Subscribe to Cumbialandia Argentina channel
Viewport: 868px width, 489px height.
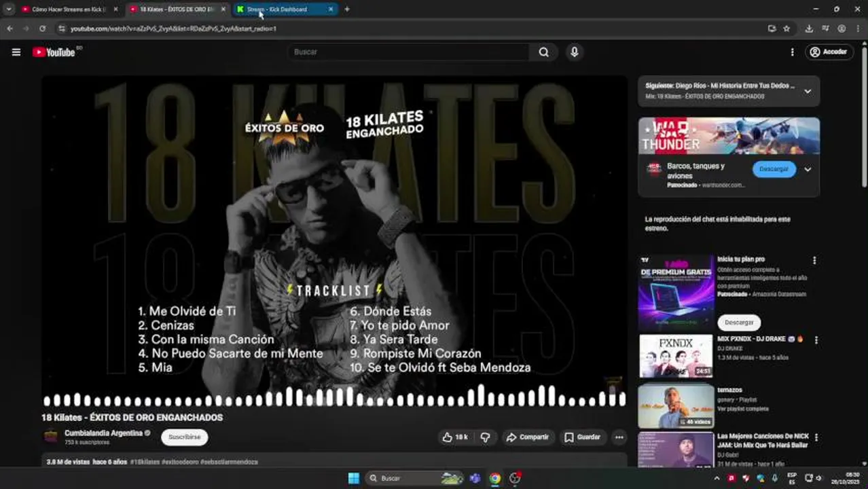pos(184,437)
